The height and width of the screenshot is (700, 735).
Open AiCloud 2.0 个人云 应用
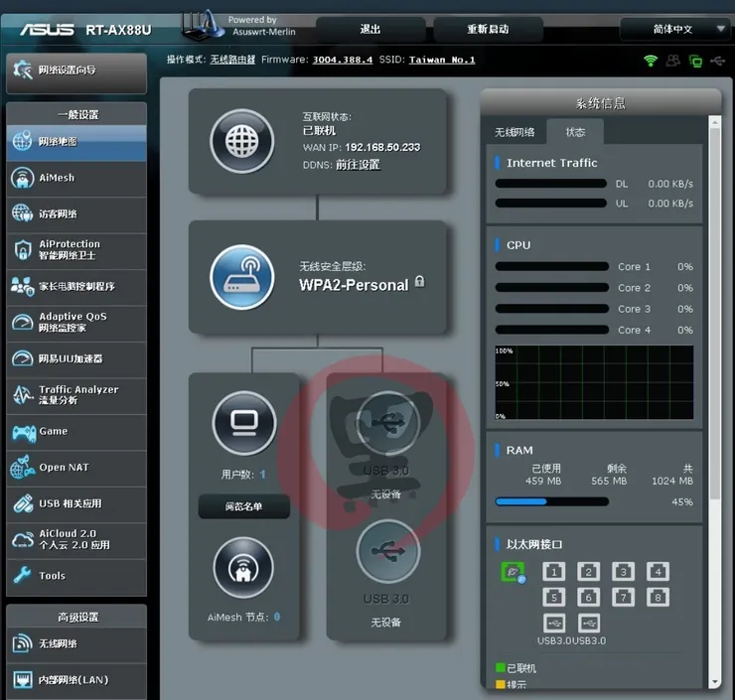[x=76, y=540]
